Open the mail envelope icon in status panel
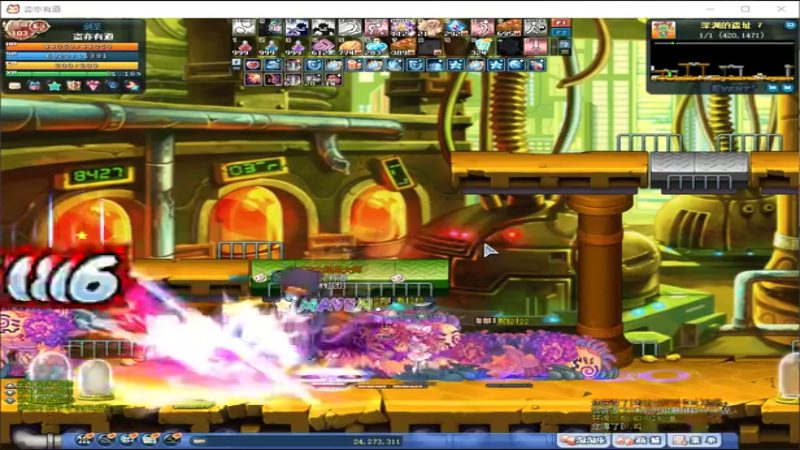800x450 pixels. pyautogui.click(x=15, y=86)
